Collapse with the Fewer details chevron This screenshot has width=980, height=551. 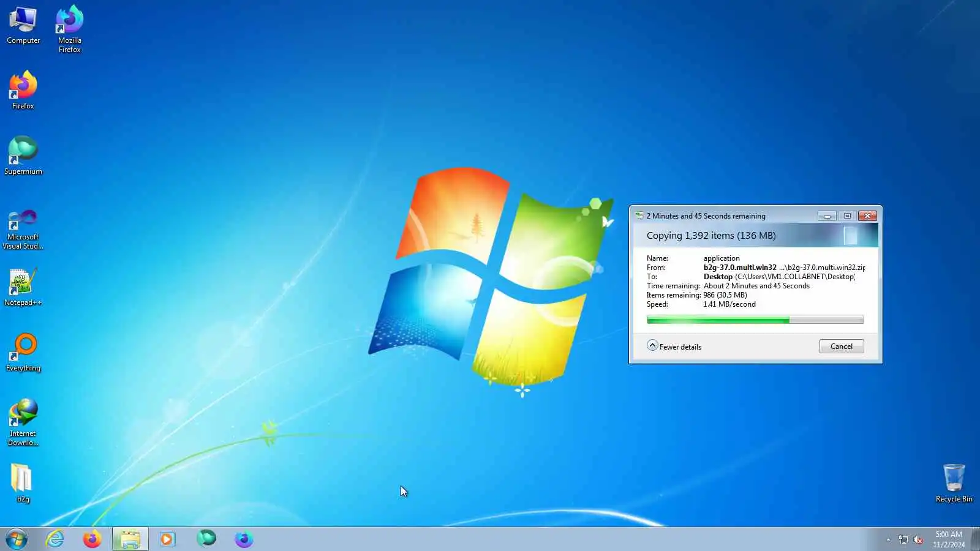tap(652, 346)
